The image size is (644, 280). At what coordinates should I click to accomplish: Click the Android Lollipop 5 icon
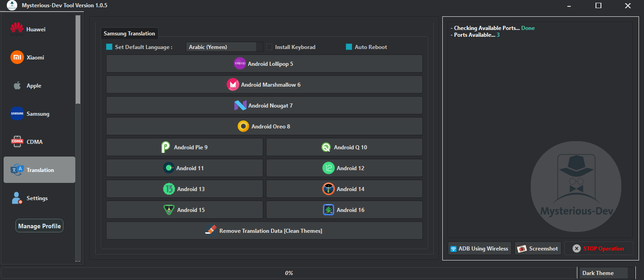(x=240, y=63)
